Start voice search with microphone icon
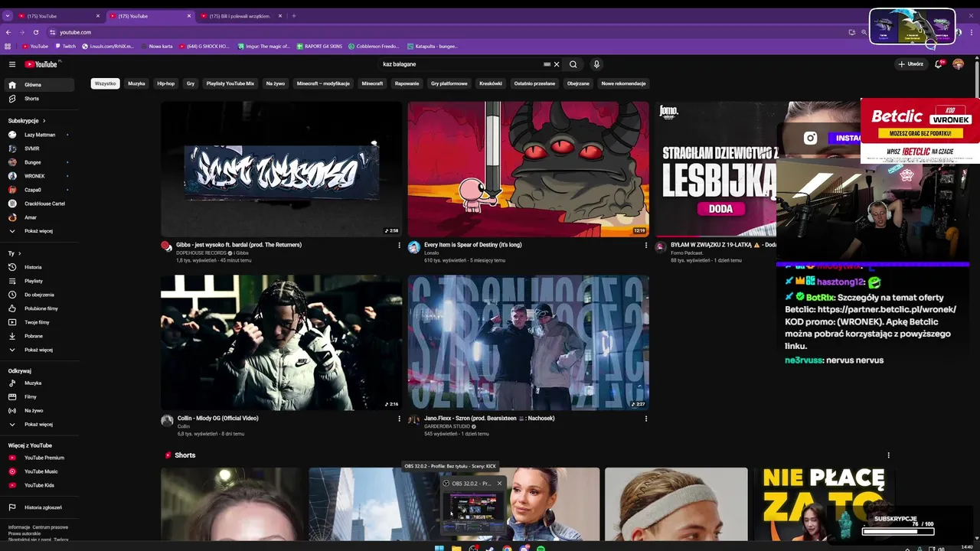Image resolution: width=980 pixels, height=551 pixels. (596, 64)
